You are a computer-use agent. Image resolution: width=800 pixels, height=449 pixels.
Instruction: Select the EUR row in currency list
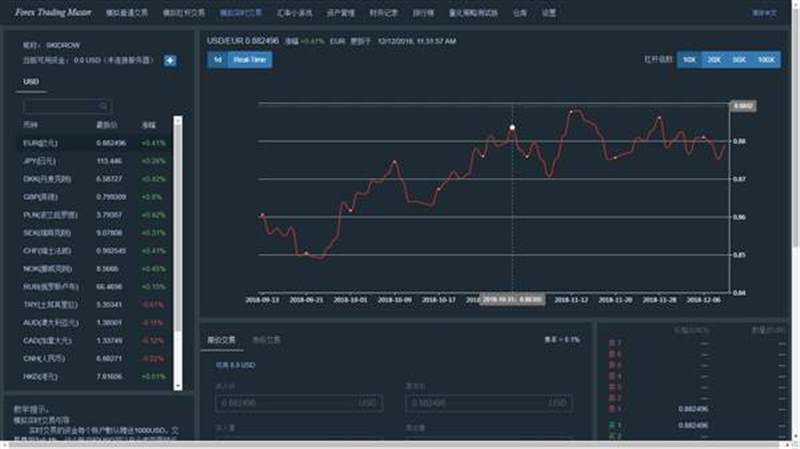coord(95,143)
